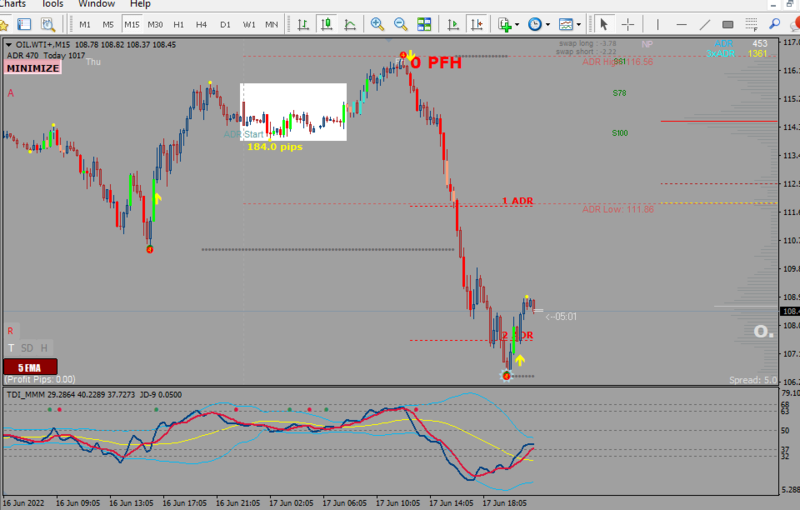Click the 5 EMA button
Viewport: 800px width, 510px height.
pyautogui.click(x=30, y=367)
